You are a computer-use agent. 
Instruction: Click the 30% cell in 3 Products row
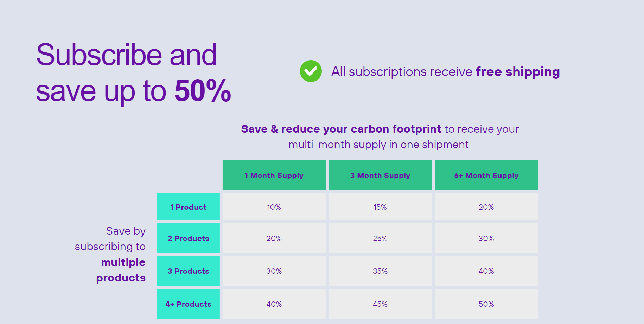point(274,271)
